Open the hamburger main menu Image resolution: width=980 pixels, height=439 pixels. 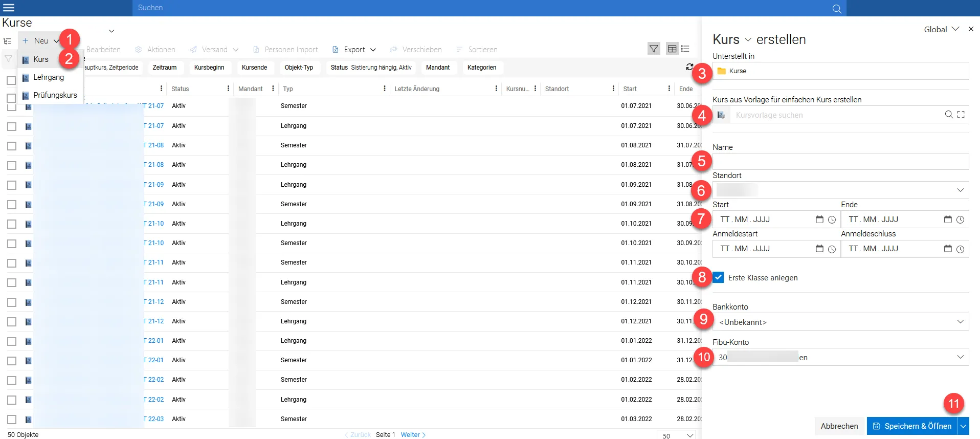click(9, 8)
